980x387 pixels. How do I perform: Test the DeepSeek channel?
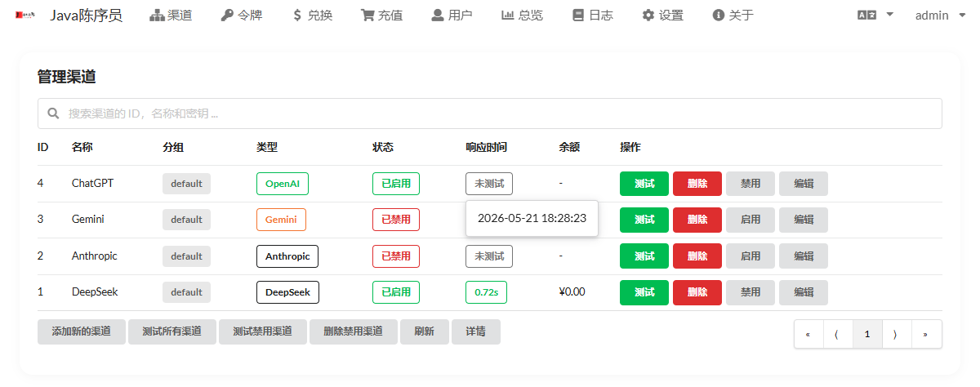[644, 292]
